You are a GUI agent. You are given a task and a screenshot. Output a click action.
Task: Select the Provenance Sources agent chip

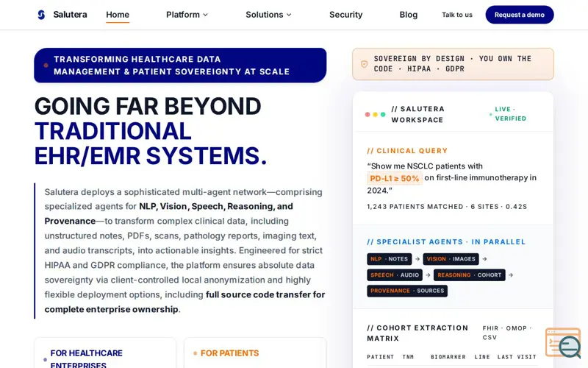(x=407, y=291)
